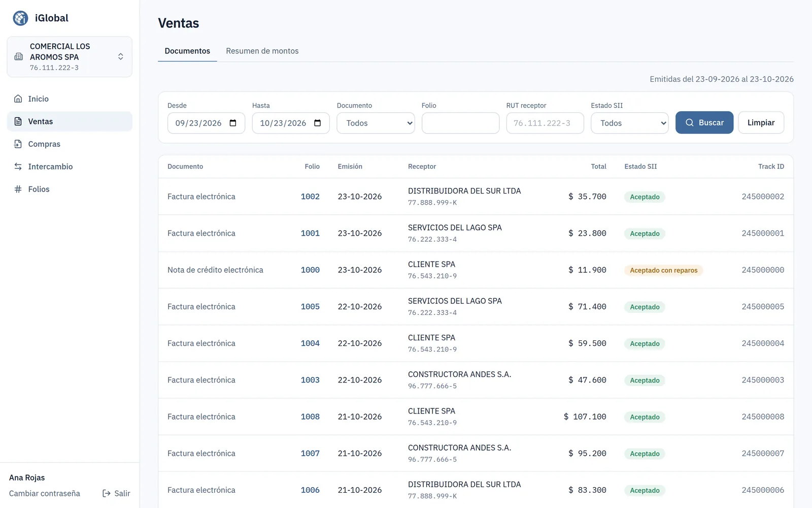Click Aceptado badge in folio 1006 row
Image resolution: width=812 pixels, height=508 pixels.
coord(645,490)
